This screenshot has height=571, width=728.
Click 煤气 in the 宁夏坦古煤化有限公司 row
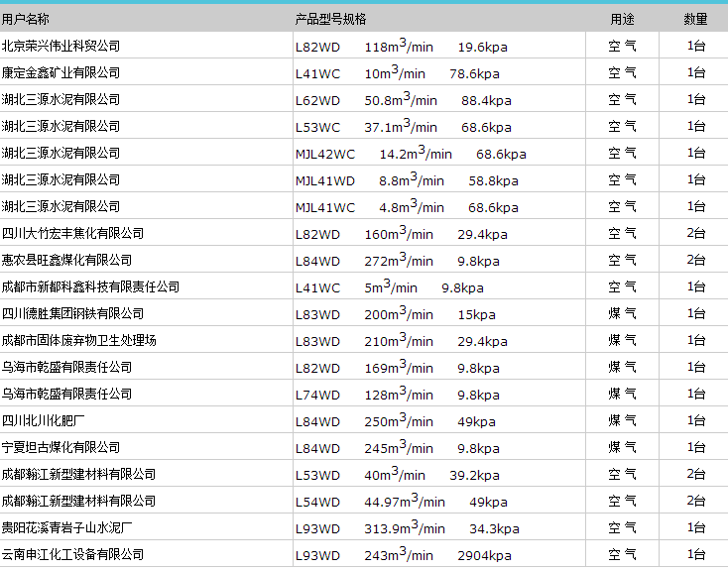coord(622,447)
